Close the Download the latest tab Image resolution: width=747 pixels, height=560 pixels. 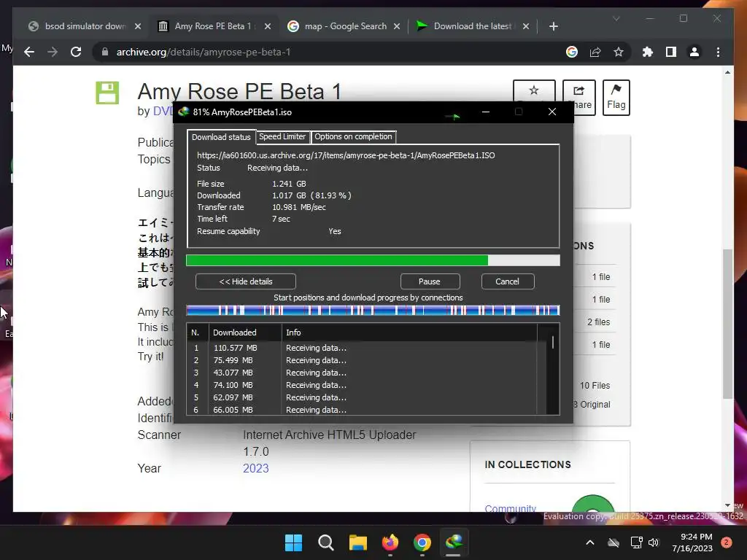click(x=525, y=26)
